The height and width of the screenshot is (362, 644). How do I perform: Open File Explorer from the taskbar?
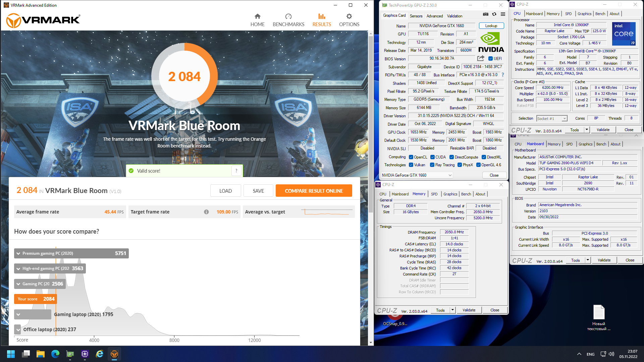click(41, 354)
